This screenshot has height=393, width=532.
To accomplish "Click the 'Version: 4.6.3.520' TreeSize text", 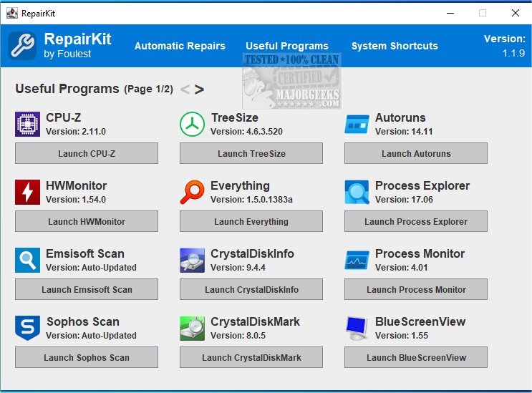I will pos(246,132).
